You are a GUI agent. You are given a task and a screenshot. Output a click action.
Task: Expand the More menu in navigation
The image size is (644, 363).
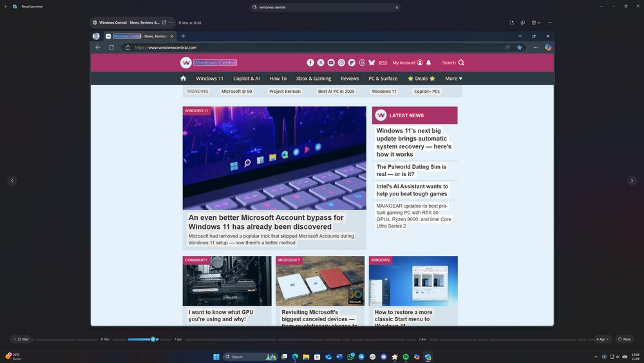click(453, 79)
